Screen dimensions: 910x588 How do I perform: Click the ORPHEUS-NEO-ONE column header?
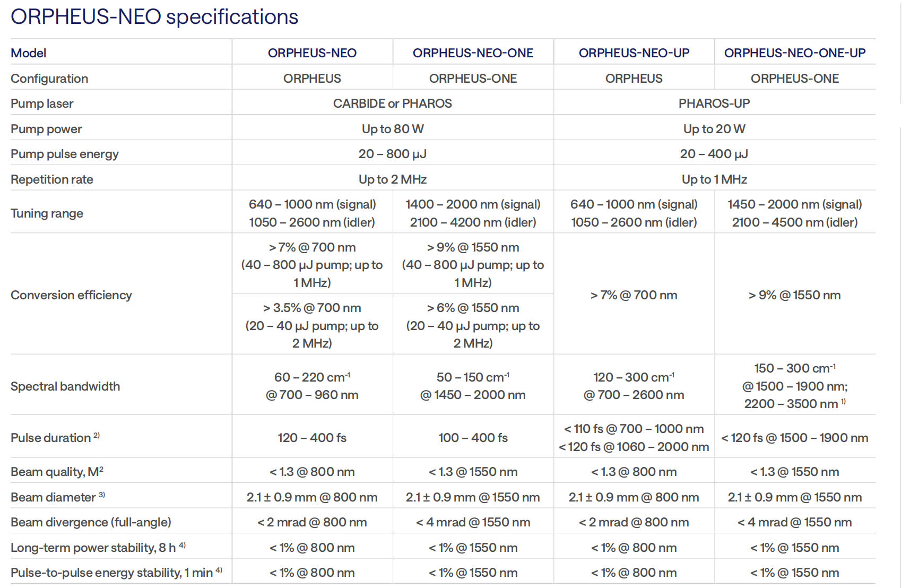pos(473,53)
